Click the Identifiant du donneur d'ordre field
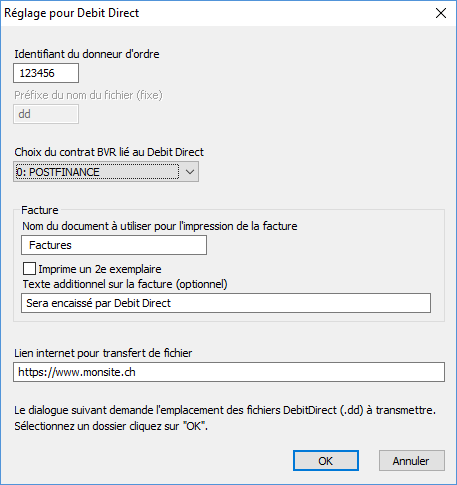The image size is (457, 485). tap(46, 73)
